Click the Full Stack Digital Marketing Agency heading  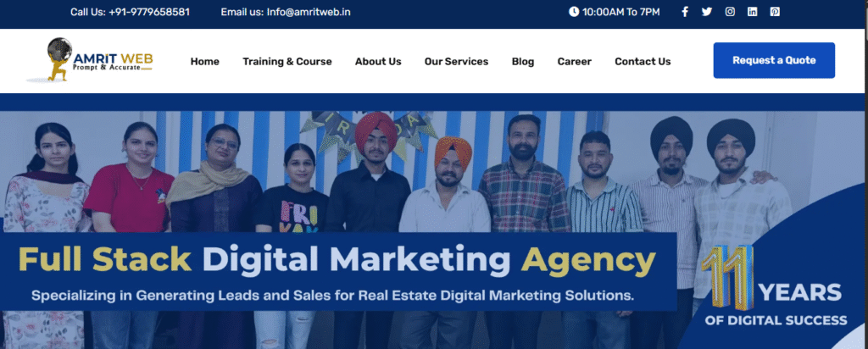(x=337, y=260)
